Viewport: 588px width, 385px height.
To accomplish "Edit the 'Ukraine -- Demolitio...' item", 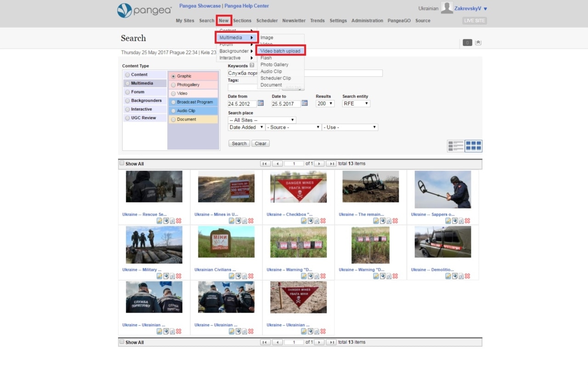I will 448,276.
